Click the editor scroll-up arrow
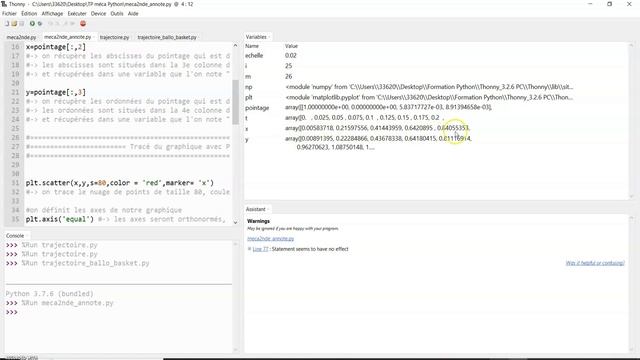 tap(236, 46)
